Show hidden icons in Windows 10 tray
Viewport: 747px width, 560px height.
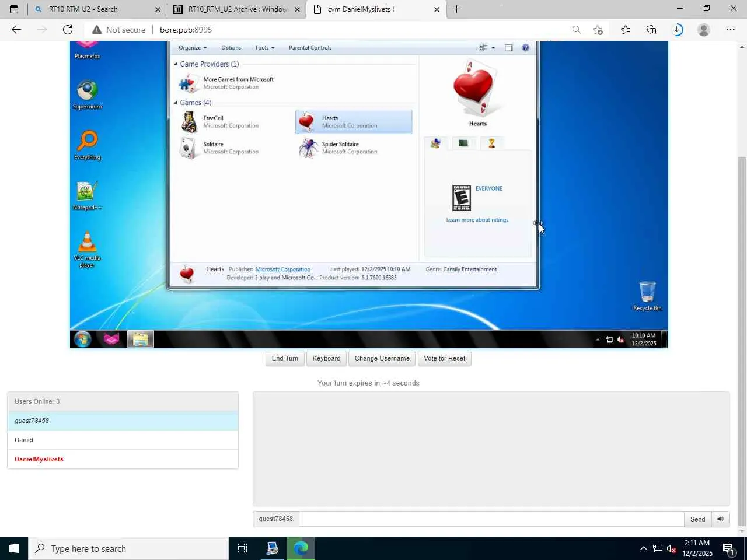tap(643, 548)
